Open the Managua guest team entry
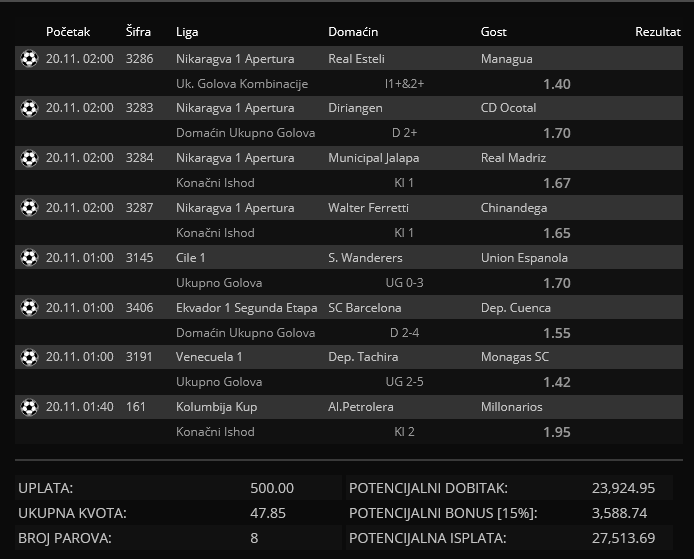Viewport: 694px width, 559px height. coord(507,59)
